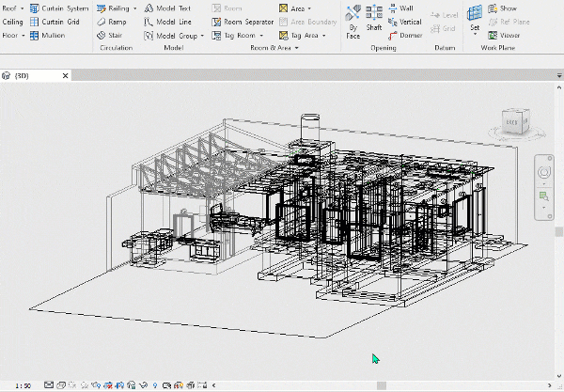Activate the Ramp tool icon
This screenshot has width=564, height=392.
(102, 22)
